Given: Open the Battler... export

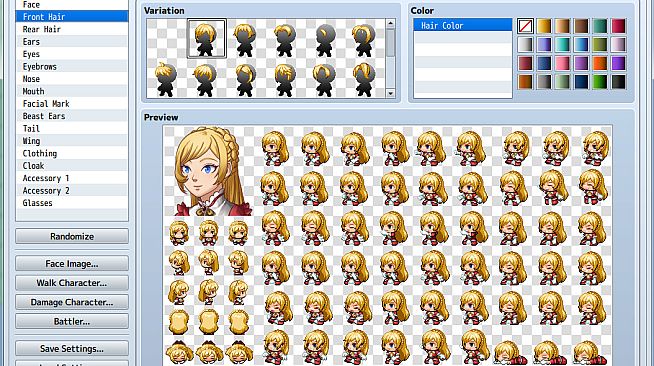Looking at the screenshot, I should [72, 321].
